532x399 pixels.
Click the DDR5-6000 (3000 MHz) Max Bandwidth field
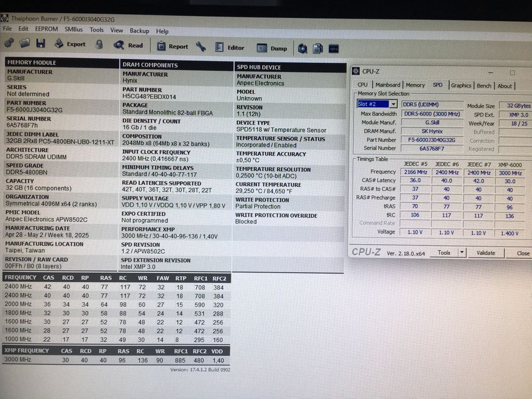tap(432, 114)
